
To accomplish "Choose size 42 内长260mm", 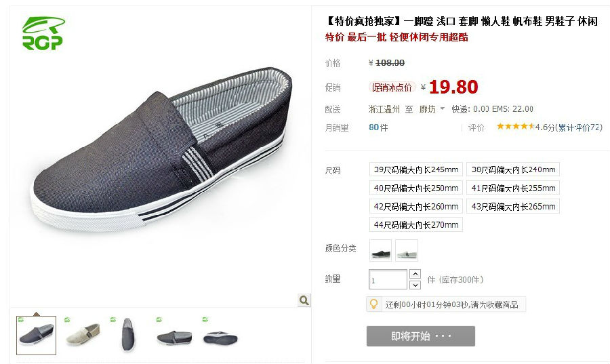I will [x=416, y=206].
